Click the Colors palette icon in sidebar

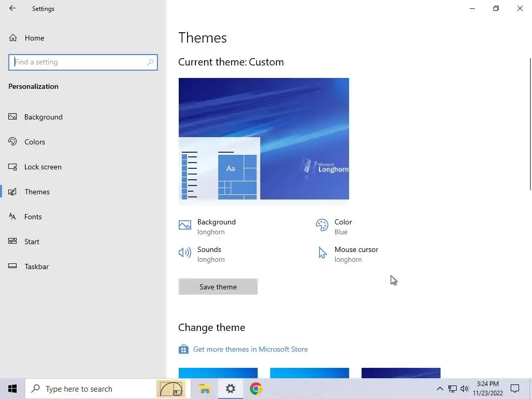pos(12,141)
